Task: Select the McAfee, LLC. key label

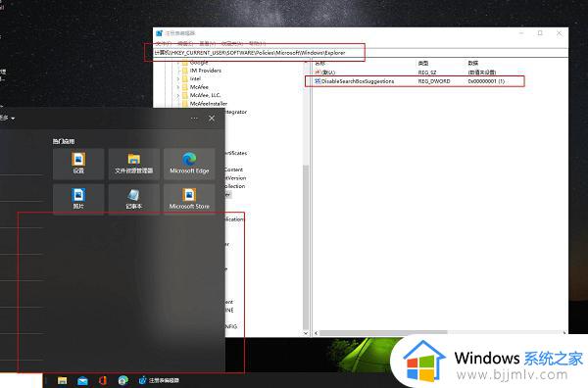Action: (205, 95)
